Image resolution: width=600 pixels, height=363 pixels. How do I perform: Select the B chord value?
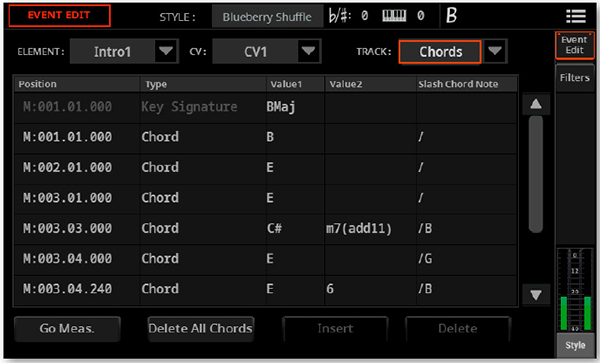point(270,137)
